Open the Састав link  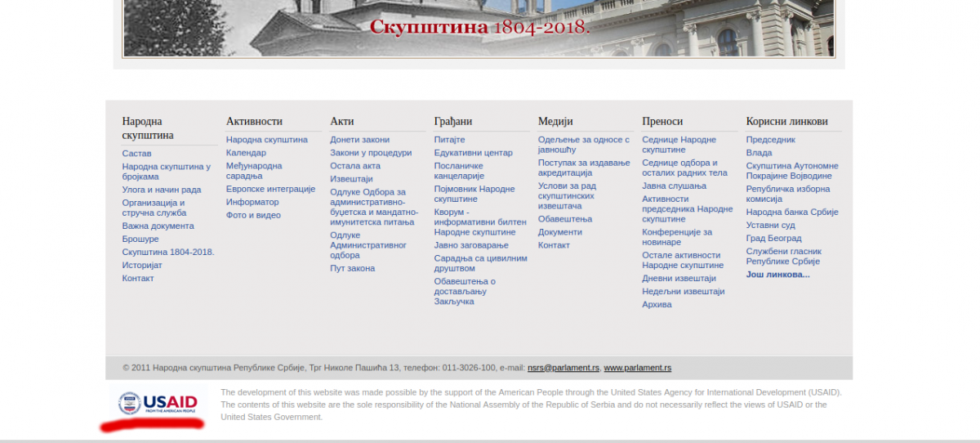(x=136, y=154)
